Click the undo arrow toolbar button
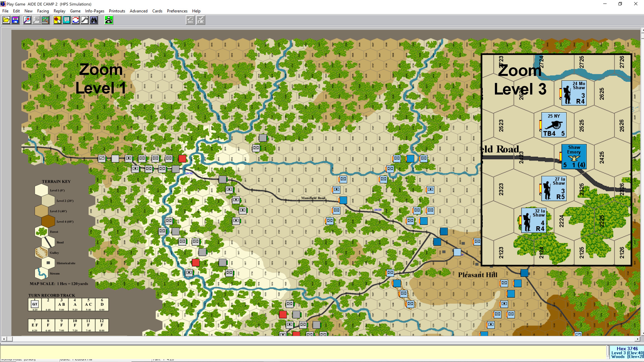Image resolution: width=644 pixels, height=362 pixels. coord(190,20)
